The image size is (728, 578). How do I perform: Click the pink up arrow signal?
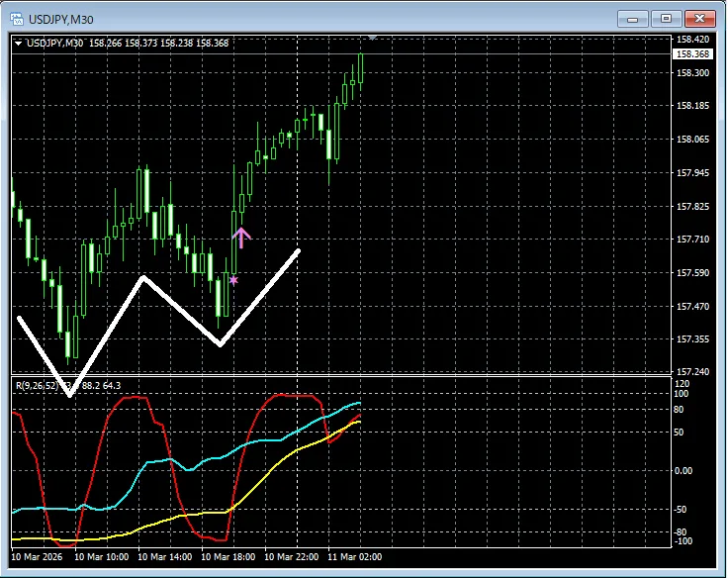242,237
